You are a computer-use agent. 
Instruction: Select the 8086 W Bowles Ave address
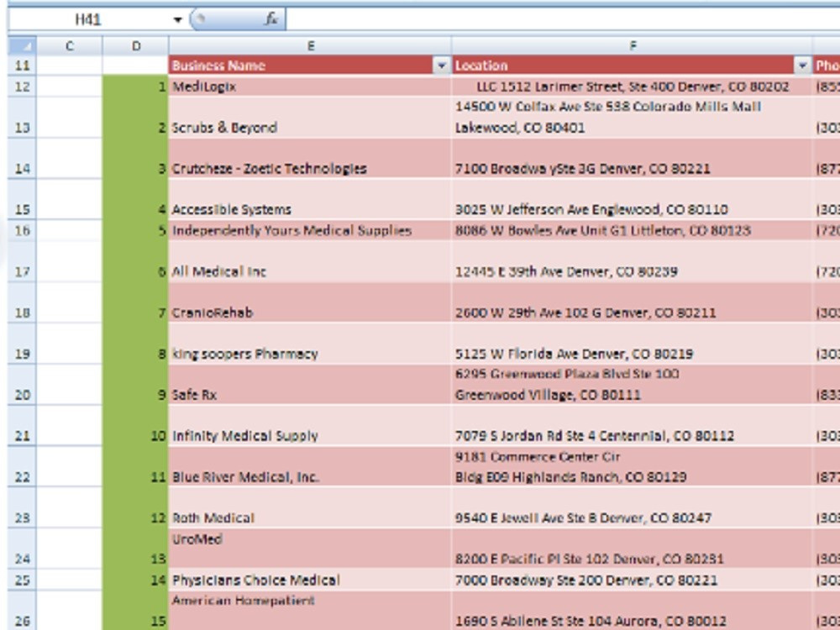[633, 230]
